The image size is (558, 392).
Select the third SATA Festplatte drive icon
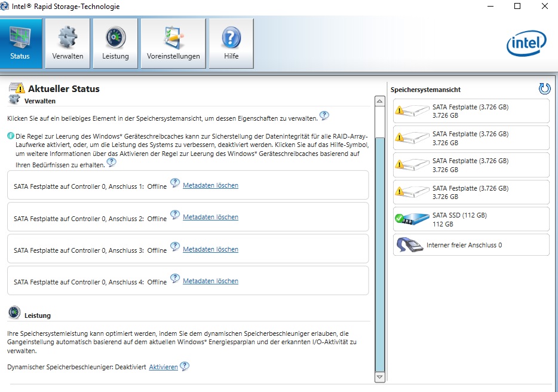412,165
